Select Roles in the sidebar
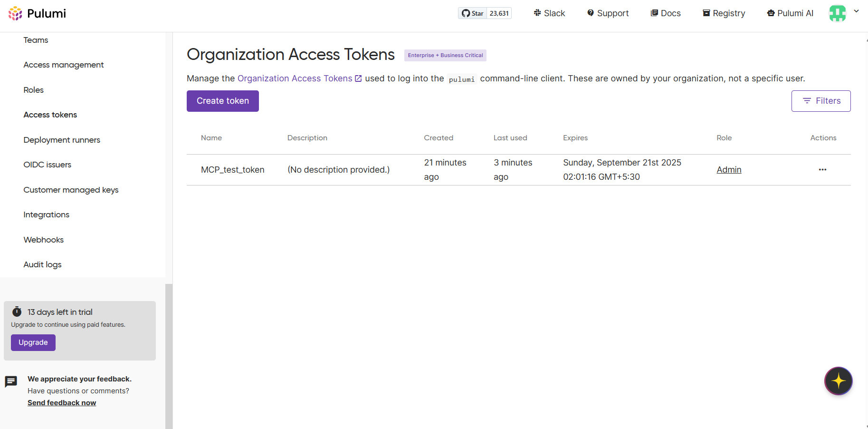This screenshot has height=429, width=868. (x=33, y=90)
